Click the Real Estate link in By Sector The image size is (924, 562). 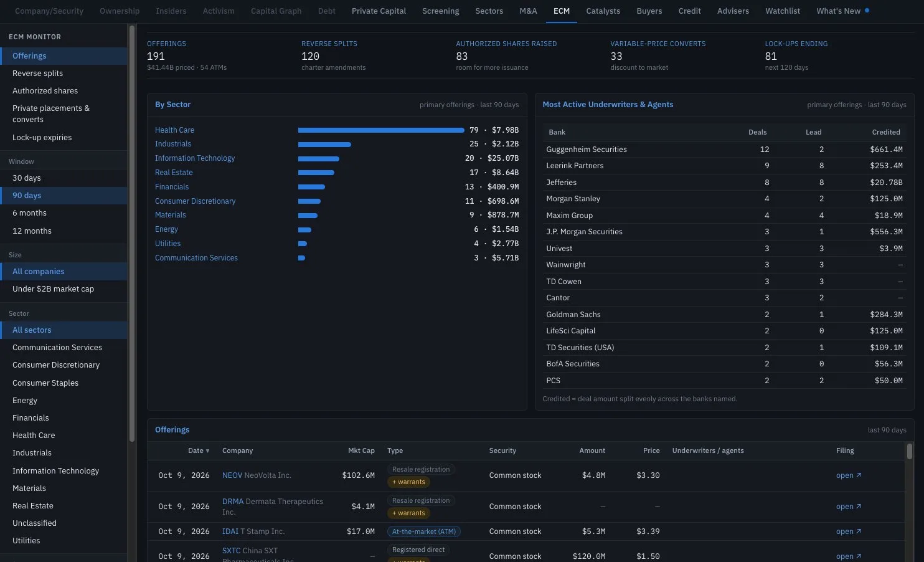tap(174, 173)
